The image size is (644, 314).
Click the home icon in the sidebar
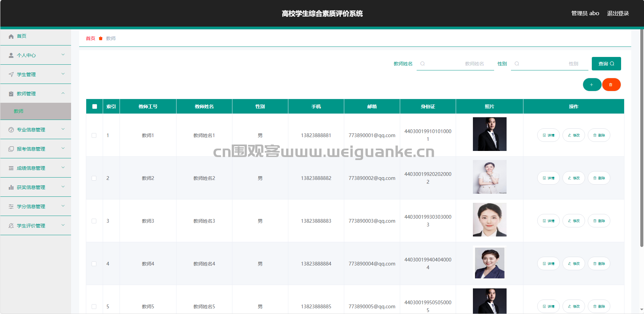[11, 36]
